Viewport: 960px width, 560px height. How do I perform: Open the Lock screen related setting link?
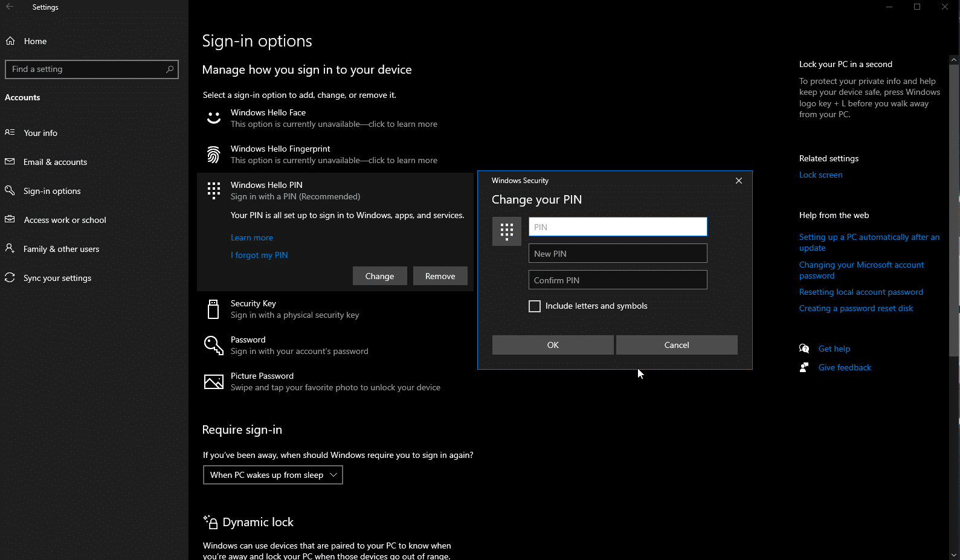[820, 175]
